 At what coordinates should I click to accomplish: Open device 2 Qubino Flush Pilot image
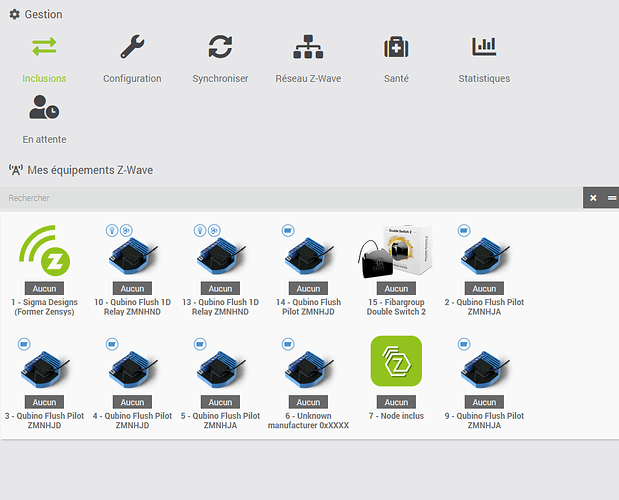point(485,256)
